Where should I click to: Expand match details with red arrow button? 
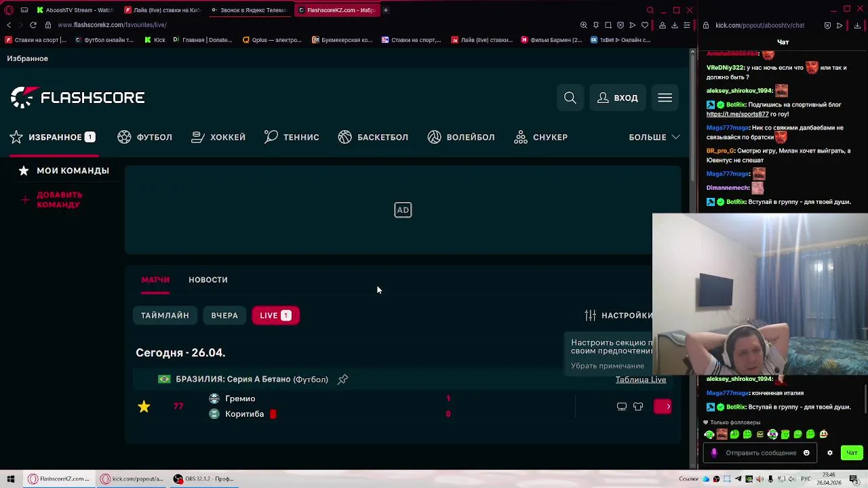663,407
